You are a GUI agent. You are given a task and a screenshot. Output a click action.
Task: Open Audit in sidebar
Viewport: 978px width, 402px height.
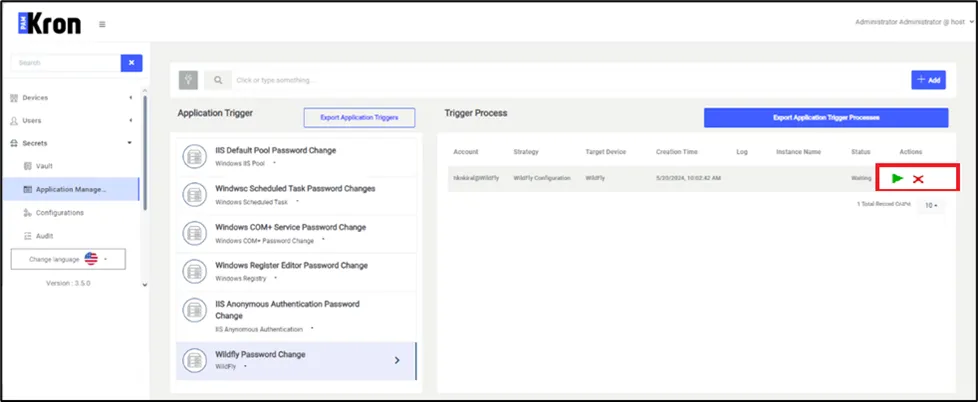(x=44, y=236)
